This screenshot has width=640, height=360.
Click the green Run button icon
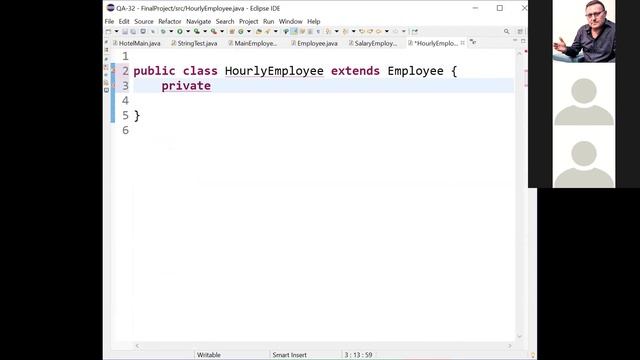click(x=180, y=31)
